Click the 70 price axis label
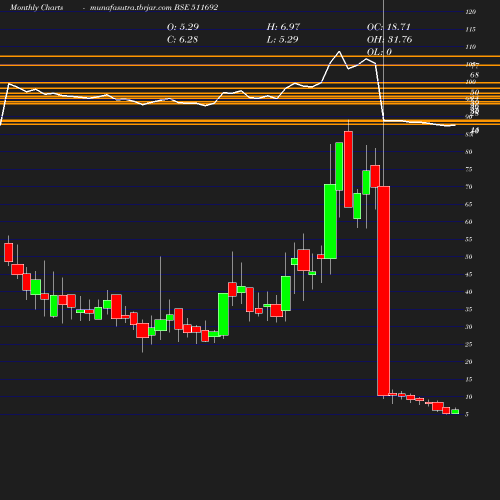This screenshot has height=500, width=500. 469,187
